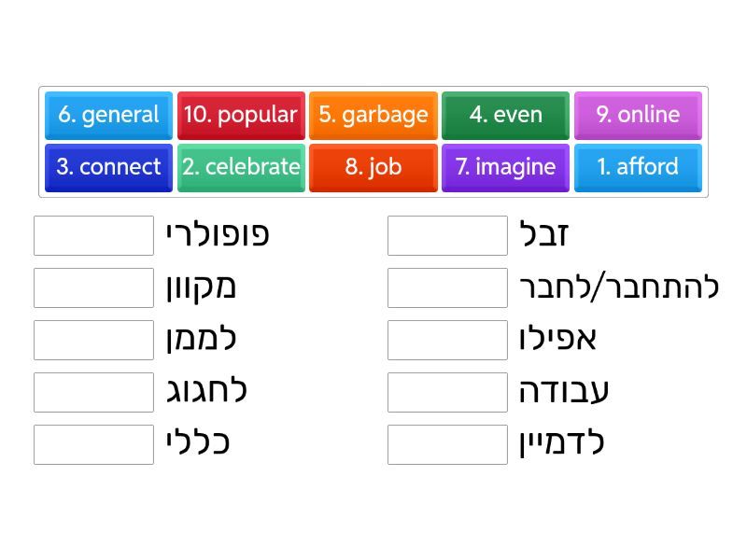Viewport: 747px width, 560px height.
Task: Select the '10. popular' red tile
Action: pos(241,115)
